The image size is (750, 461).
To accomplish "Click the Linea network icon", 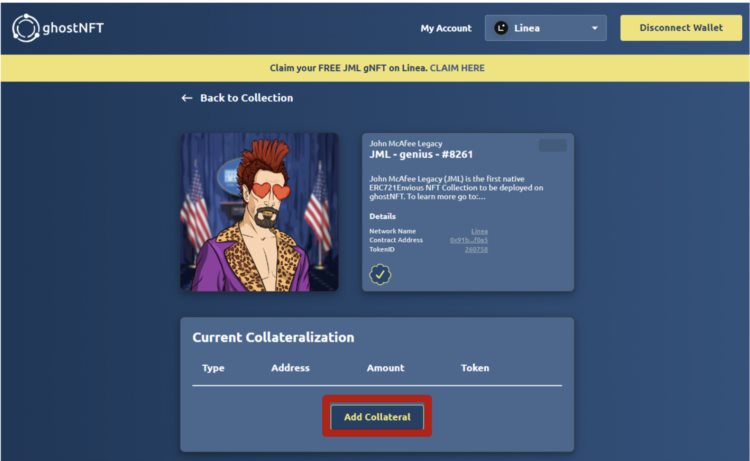I will 501,28.
